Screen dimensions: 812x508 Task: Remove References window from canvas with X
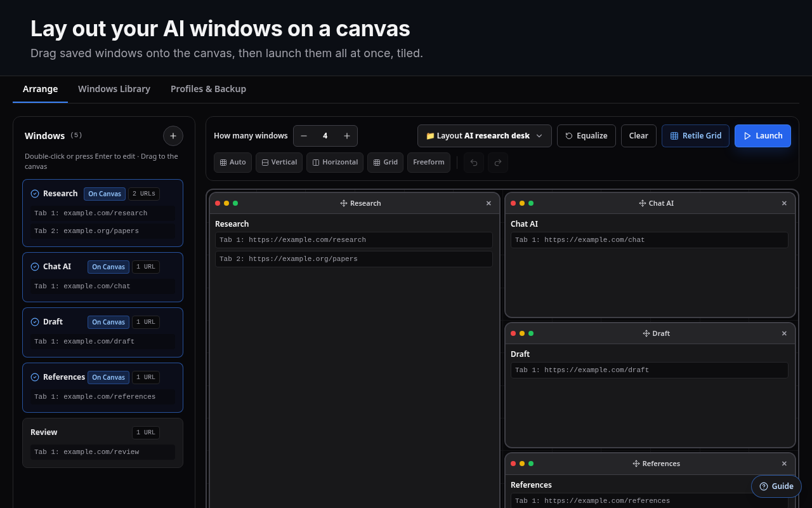[x=784, y=464]
